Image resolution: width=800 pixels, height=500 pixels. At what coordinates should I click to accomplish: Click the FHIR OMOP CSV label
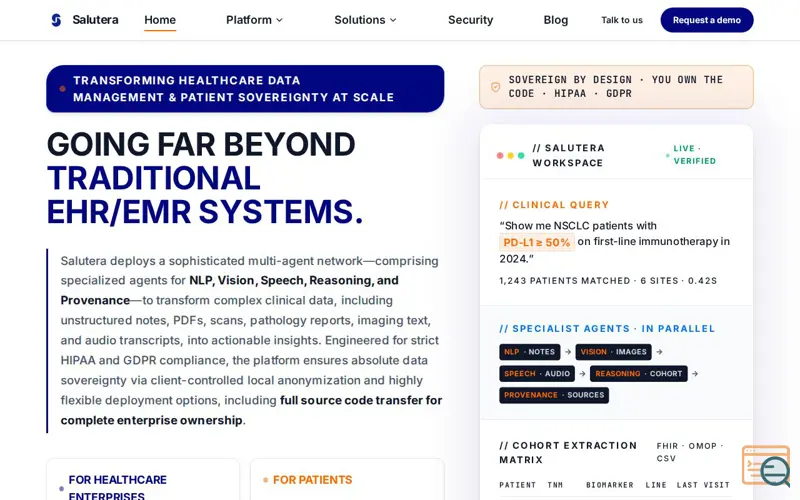[x=690, y=452]
